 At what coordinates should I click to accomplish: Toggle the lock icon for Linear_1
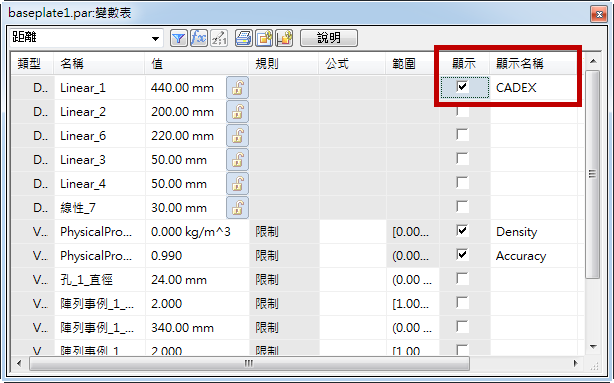237,87
